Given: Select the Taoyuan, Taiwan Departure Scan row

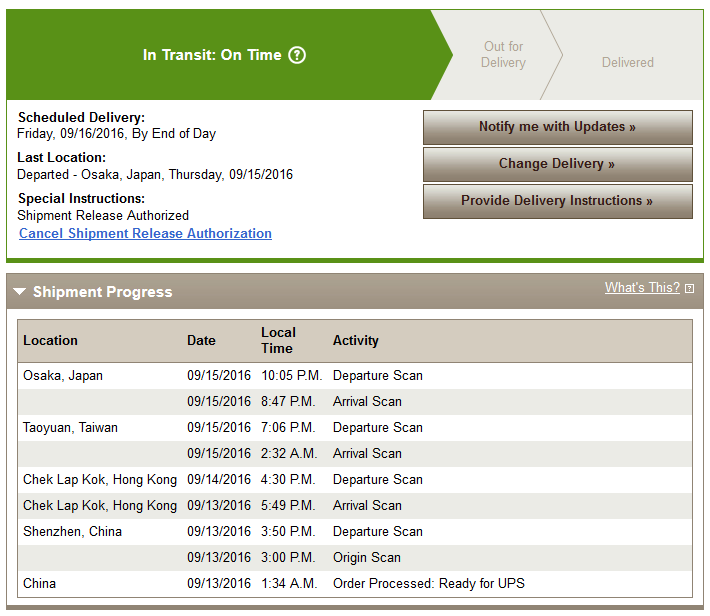Looking at the screenshot, I should 355,428.
